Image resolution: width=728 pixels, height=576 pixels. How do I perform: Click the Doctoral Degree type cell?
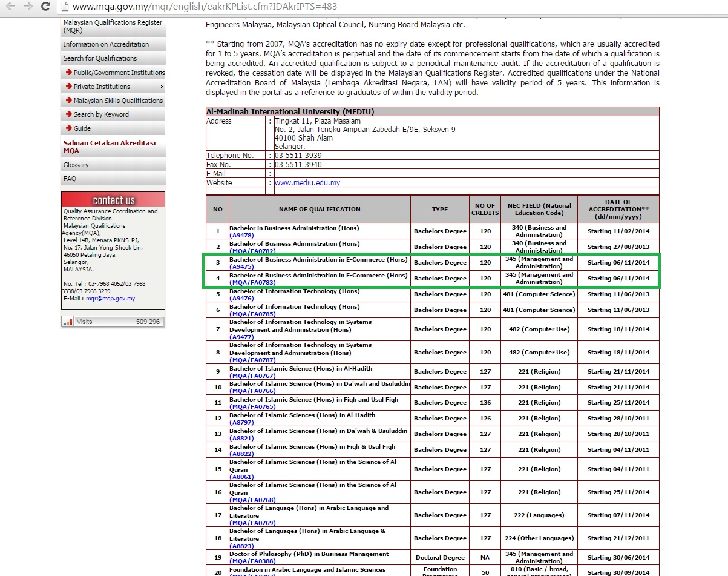[440, 558]
